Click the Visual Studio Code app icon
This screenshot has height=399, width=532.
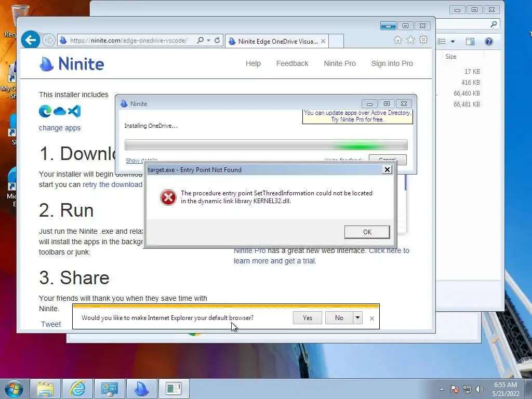point(74,111)
